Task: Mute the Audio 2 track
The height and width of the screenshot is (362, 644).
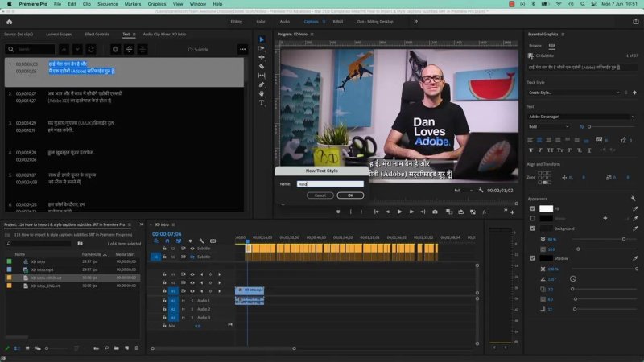Action: click(184, 309)
